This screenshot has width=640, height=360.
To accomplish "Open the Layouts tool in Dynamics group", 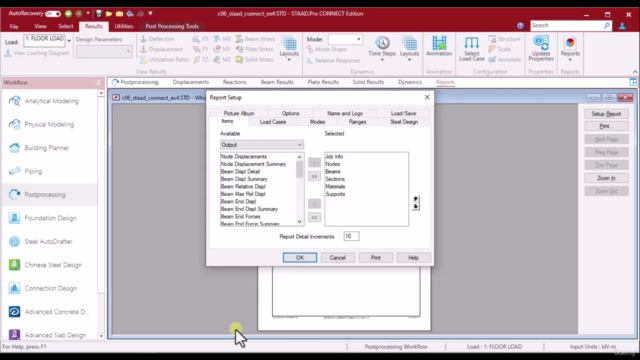I will coord(409,48).
